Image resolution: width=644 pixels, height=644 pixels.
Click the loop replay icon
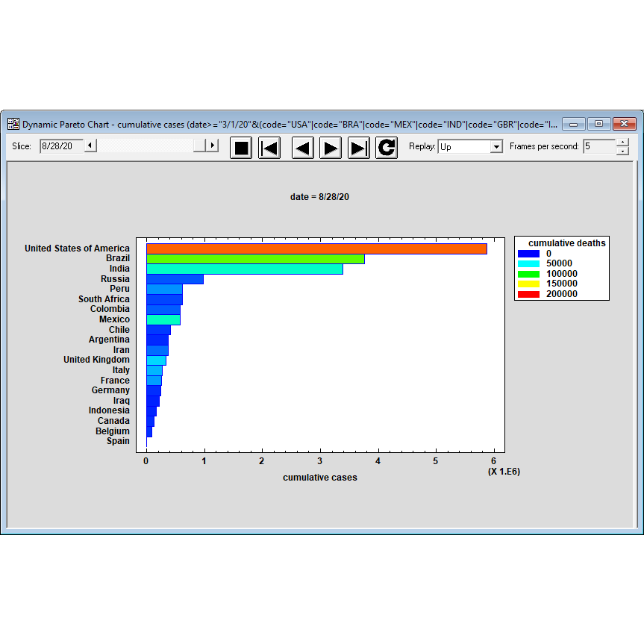pyautogui.click(x=386, y=148)
